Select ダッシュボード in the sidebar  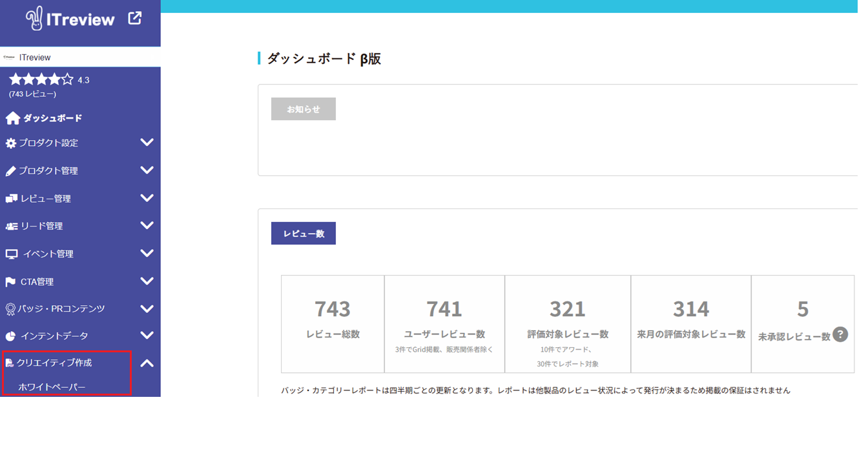pyautogui.click(x=52, y=118)
